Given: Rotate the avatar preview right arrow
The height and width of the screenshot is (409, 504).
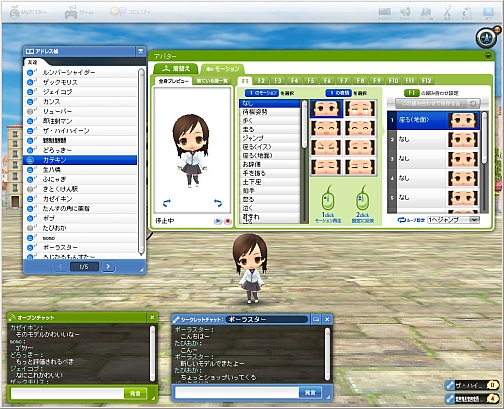Looking at the screenshot, I should pyautogui.click(x=218, y=203).
